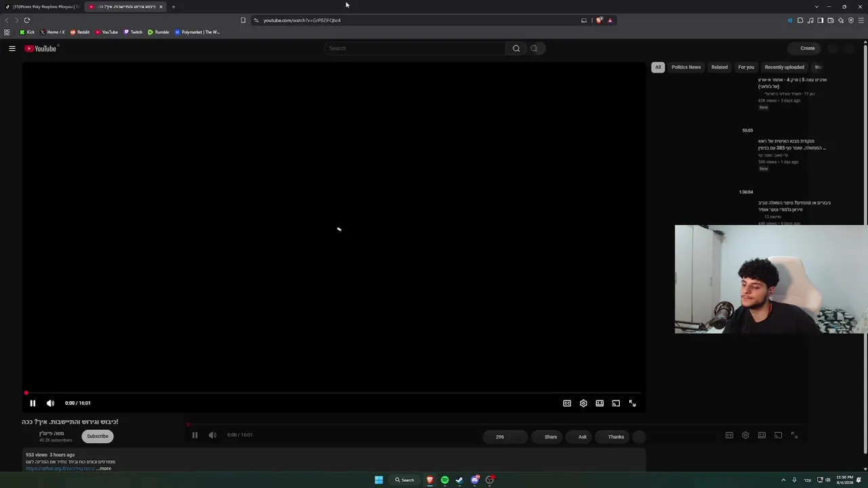Subscribe to the channel
The image size is (868, 488).
97,436
